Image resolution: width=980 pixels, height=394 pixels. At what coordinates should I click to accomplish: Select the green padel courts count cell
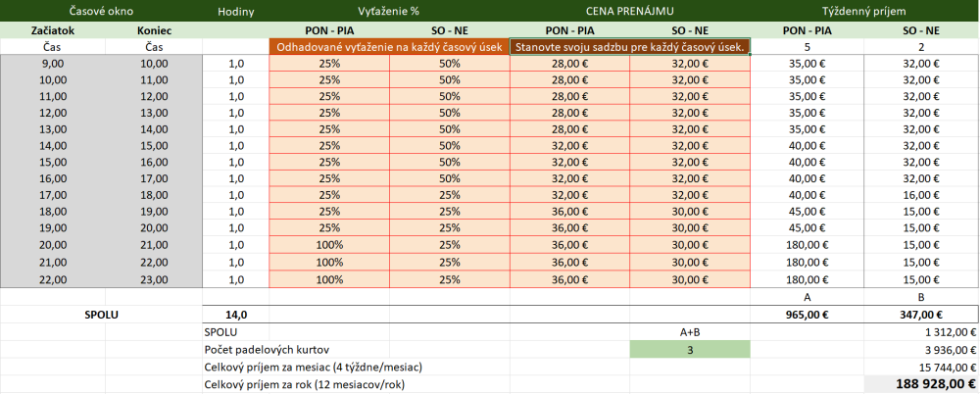(x=689, y=350)
